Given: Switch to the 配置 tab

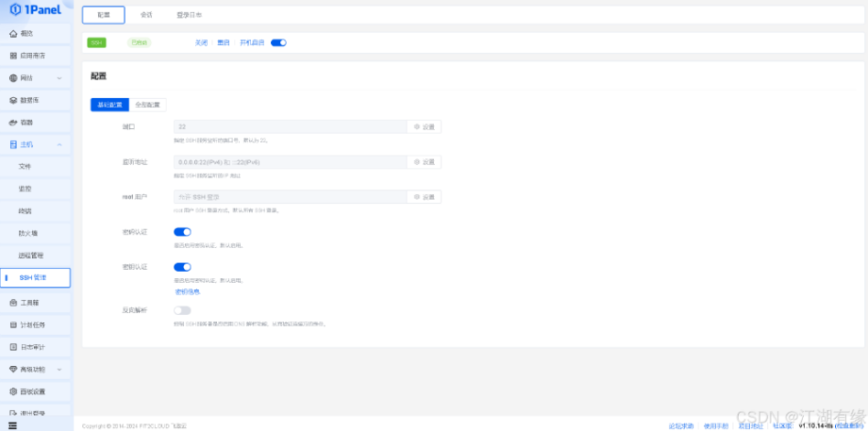Looking at the screenshot, I should point(104,15).
